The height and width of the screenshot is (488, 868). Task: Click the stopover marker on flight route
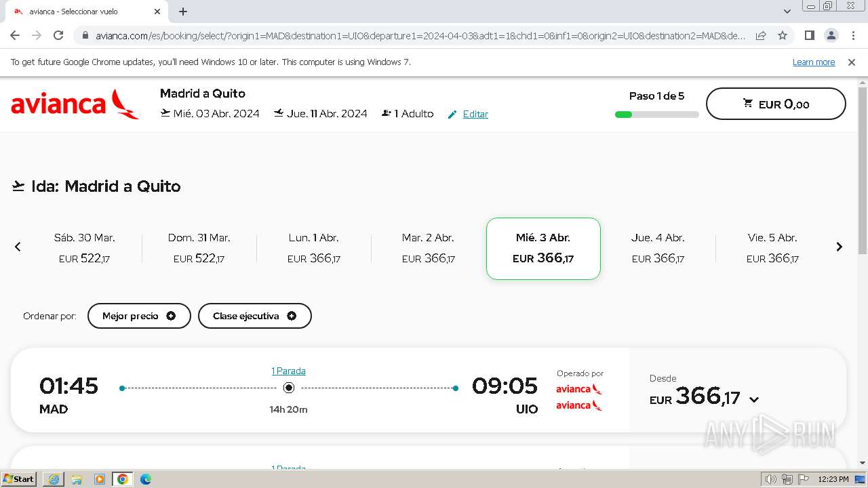(289, 388)
